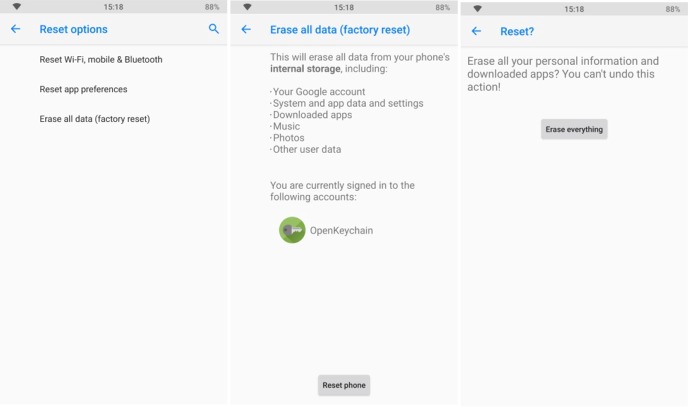Tap 88% battery indicator on Reset? screen
This screenshot has height=407, width=688.
[673, 9]
